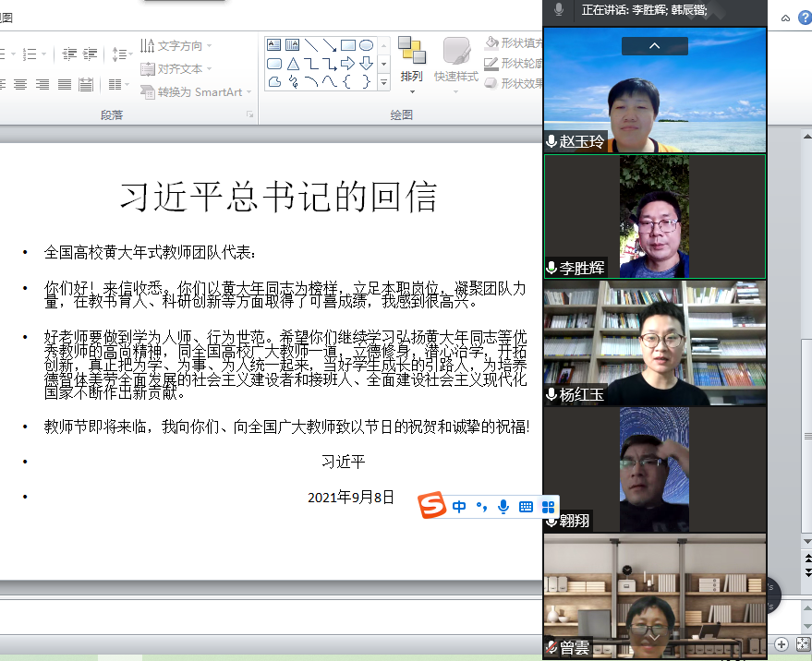Screen dimensions: 812x661
Task: Insert a text box from shapes gallery
Action: point(274,44)
